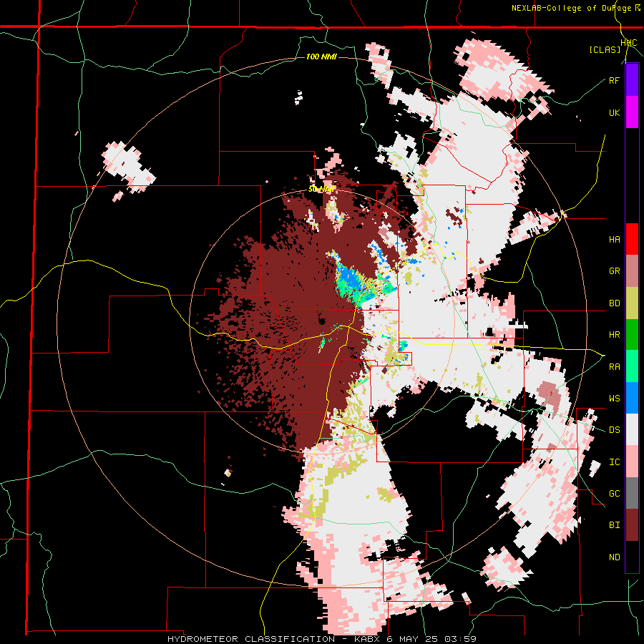Select the WS legend label
Image resolution: width=644 pixels, height=644 pixels.
(x=614, y=399)
